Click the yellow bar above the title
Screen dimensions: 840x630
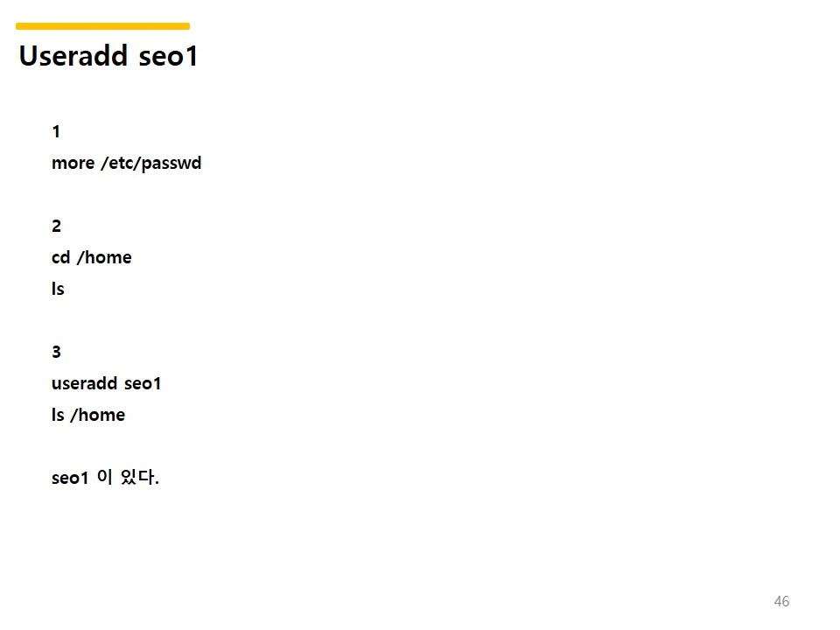point(102,26)
